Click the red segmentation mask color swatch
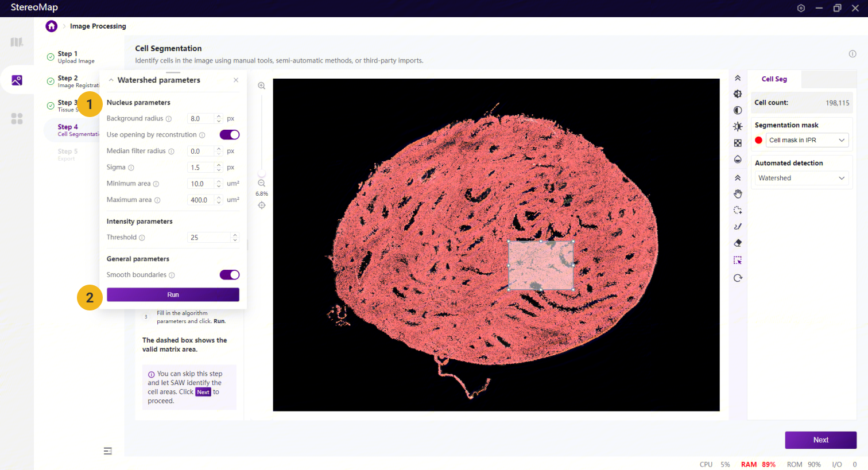868x470 pixels. coord(759,140)
